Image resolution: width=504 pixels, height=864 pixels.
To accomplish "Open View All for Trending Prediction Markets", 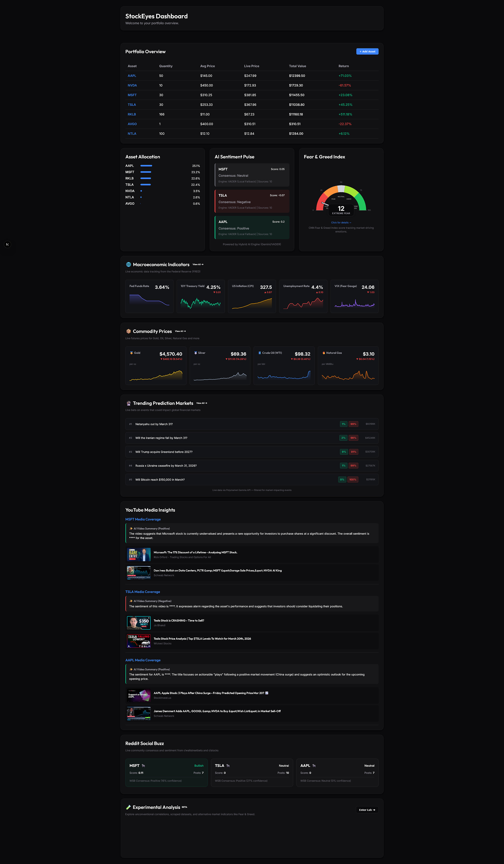I will click(x=201, y=403).
